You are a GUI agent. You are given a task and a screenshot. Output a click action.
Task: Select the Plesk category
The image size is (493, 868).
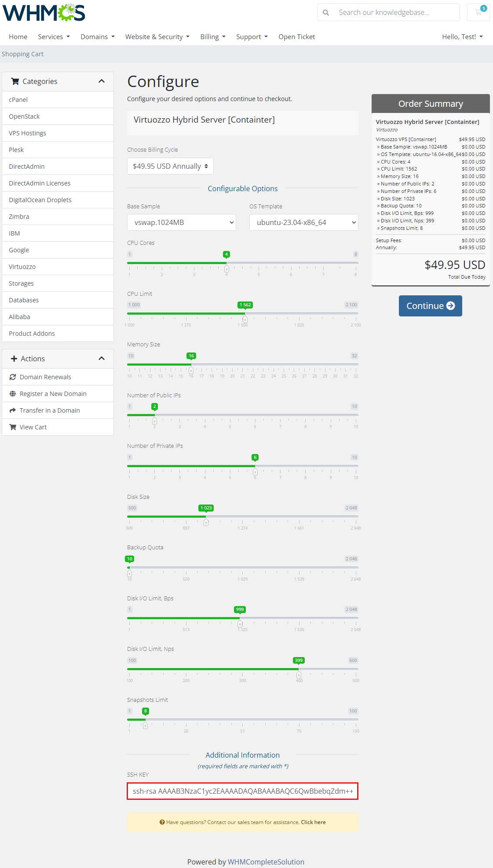(58, 150)
